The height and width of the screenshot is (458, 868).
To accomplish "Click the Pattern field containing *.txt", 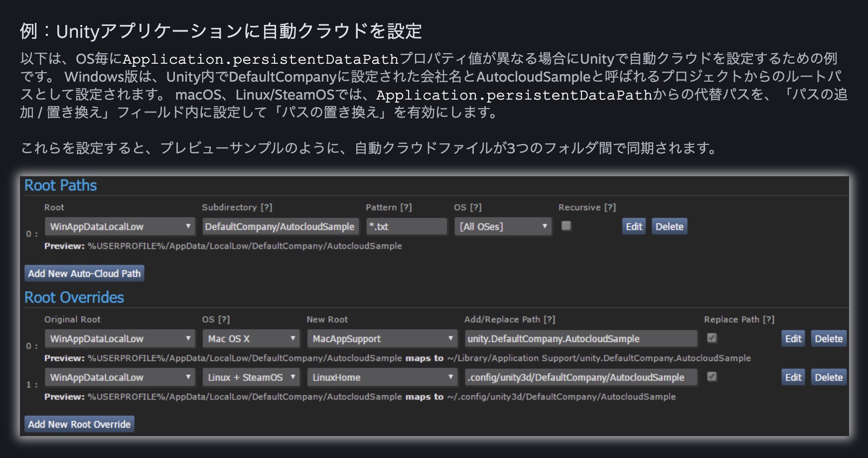I will coord(407,227).
